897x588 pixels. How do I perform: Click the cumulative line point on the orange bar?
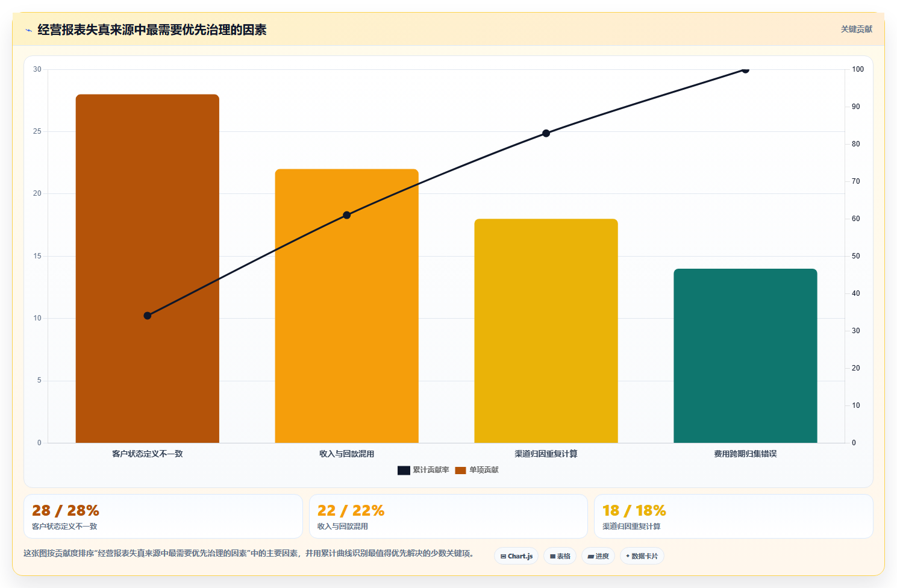[x=347, y=215]
